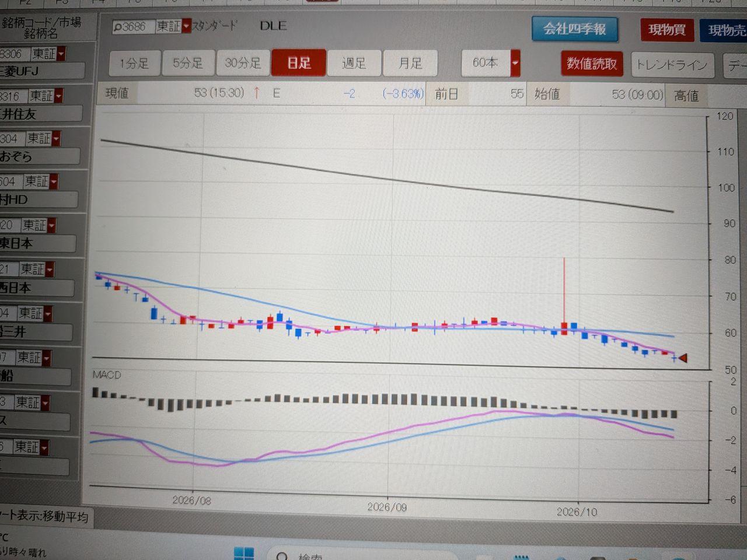This screenshot has height=560, width=747.
Task: Click the stock code field showing 3686
Action: pyautogui.click(x=134, y=27)
